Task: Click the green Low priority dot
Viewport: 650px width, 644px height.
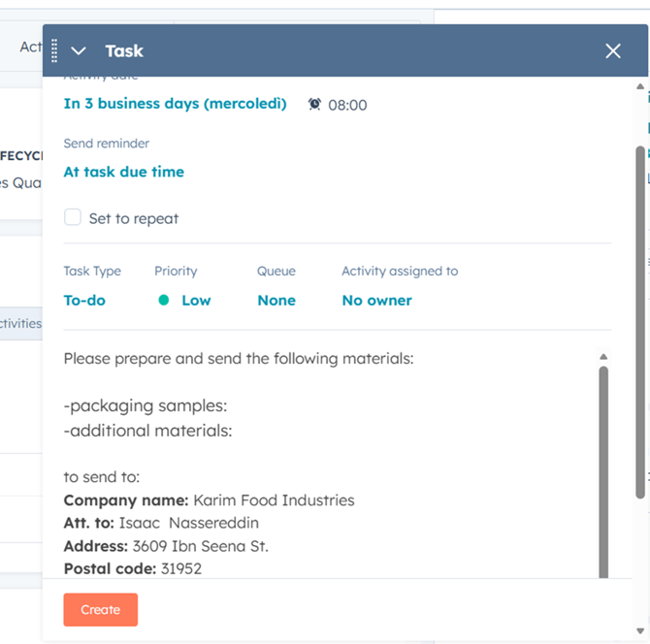Action: click(164, 301)
